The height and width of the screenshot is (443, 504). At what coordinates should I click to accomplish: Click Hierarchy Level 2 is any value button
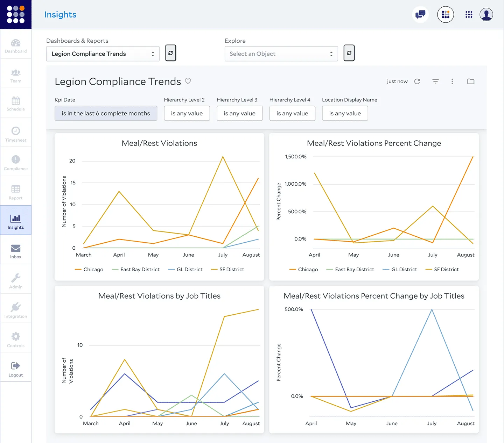[x=187, y=113]
